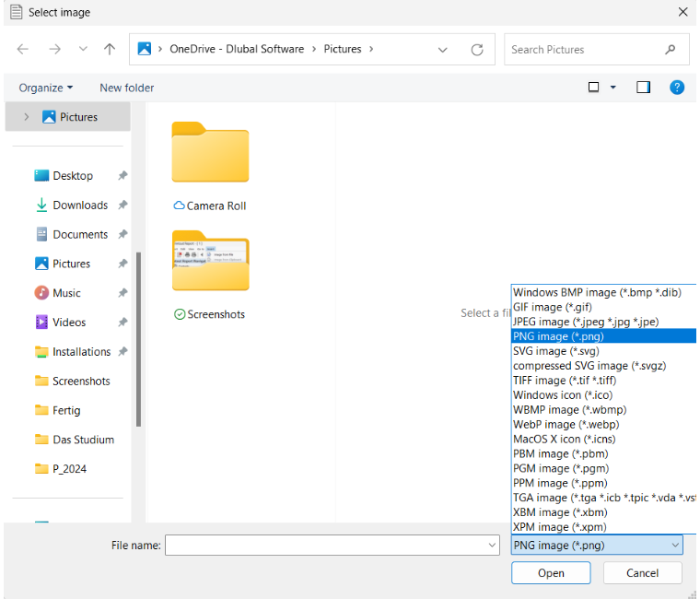The image size is (700, 599).
Task: Change view layout icon
Action: (593, 88)
